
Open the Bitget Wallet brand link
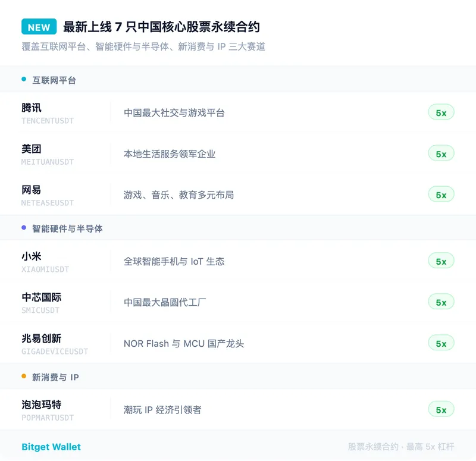point(51,447)
